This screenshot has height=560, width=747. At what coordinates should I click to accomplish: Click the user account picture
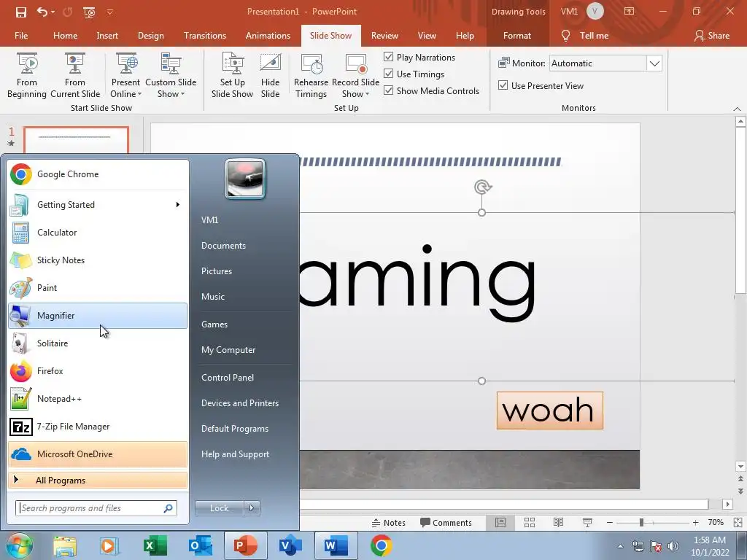coord(245,179)
